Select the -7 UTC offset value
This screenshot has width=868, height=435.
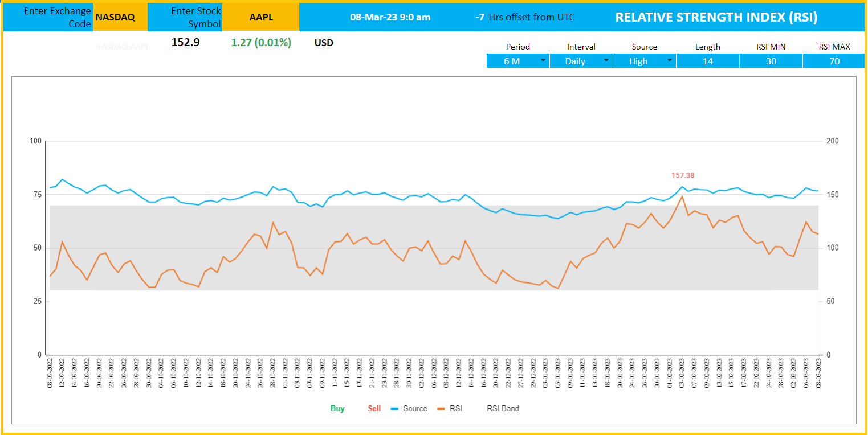(x=480, y=17)
